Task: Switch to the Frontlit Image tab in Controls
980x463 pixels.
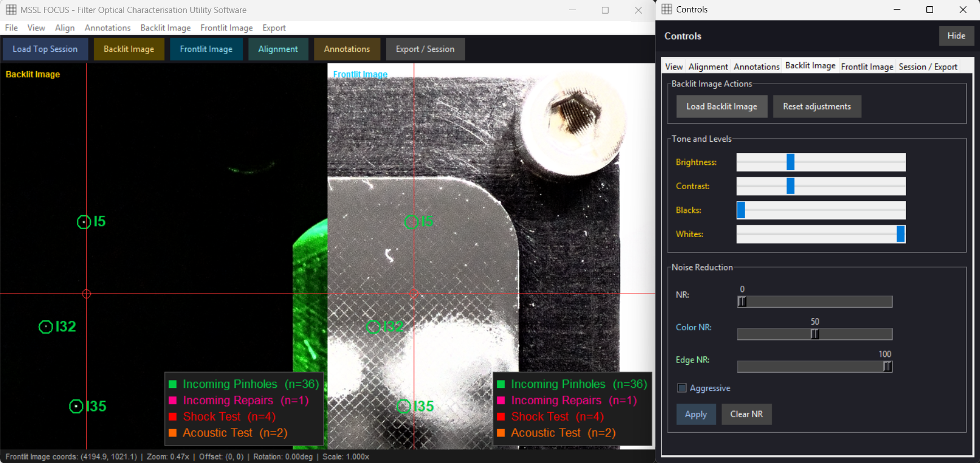Action: [x=867, y=67]
